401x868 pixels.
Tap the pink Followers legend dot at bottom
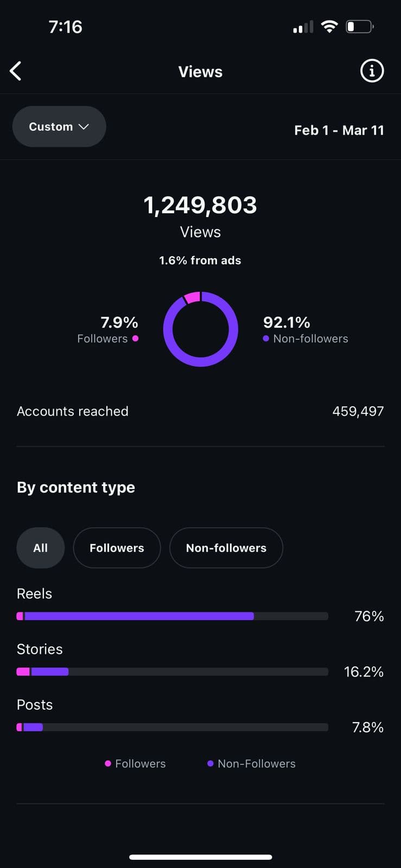(x=108, y=763)
